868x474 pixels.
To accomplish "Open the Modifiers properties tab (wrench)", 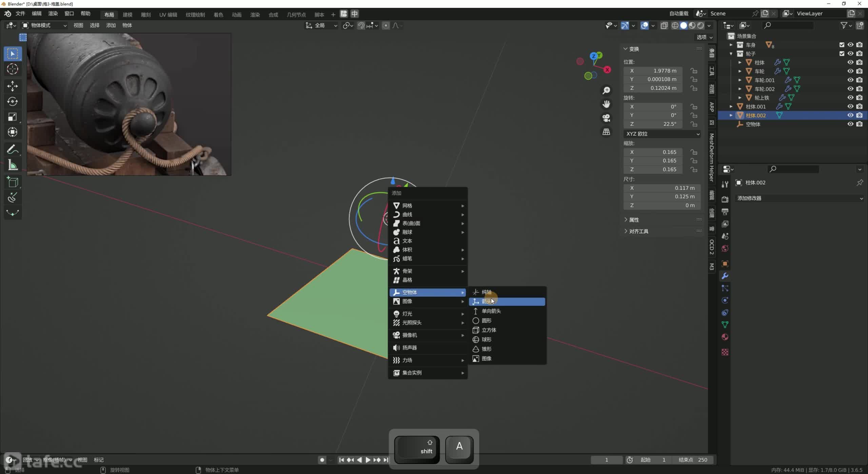I will (x=725, y=276).
